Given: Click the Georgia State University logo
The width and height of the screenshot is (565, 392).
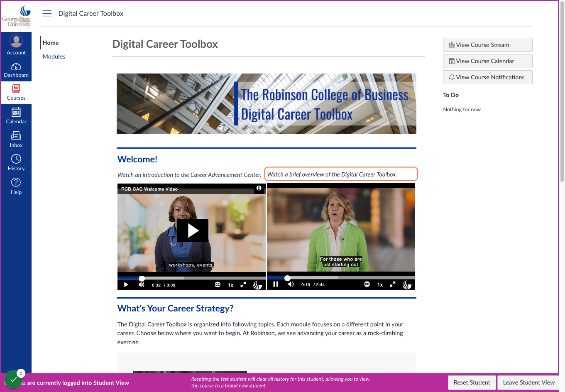Looking at the screenshot, I should coord(16,16).
